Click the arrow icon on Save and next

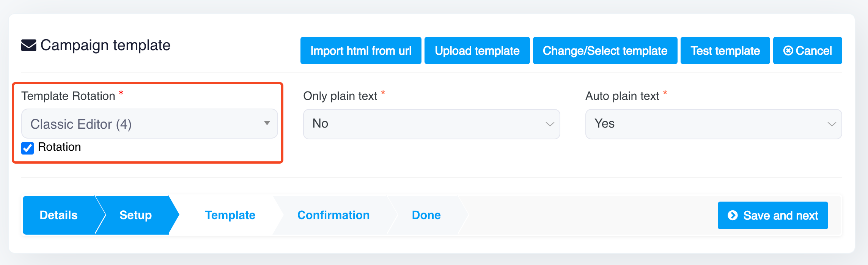tap(733, 215)
